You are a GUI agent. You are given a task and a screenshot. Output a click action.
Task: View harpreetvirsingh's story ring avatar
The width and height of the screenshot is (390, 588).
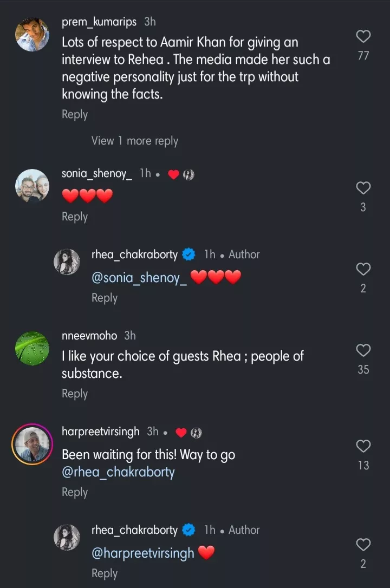[x=32, y=445]
